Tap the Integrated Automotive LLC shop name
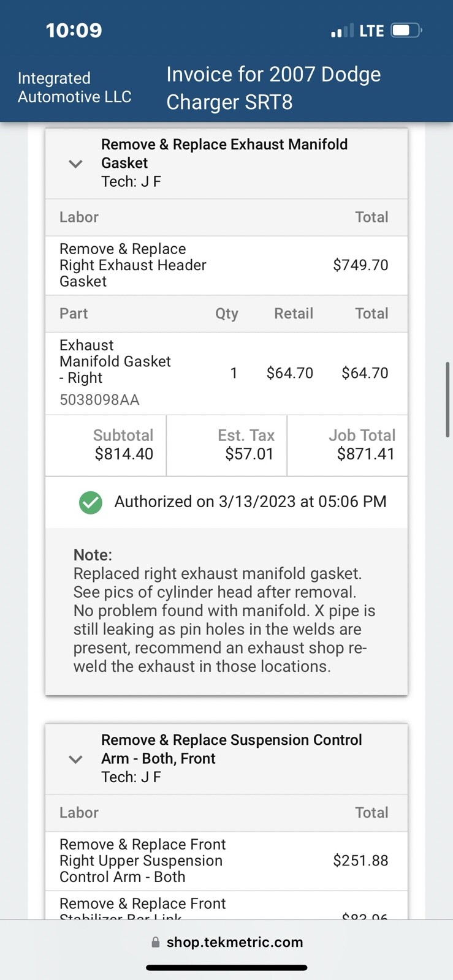This screenshot has width=453, height=980. (74, 88)
